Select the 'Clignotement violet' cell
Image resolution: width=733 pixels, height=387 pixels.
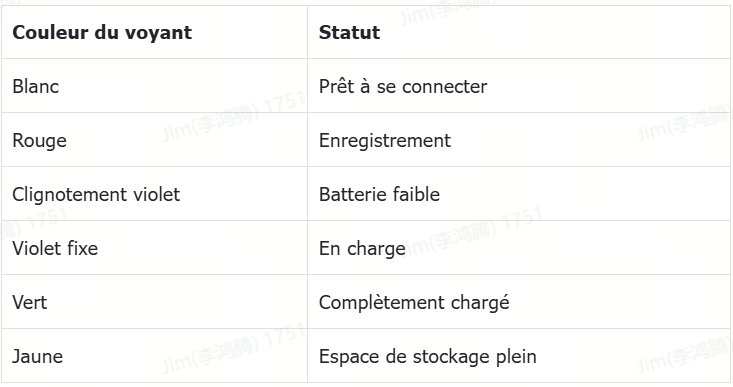click(x=154, y=194)
